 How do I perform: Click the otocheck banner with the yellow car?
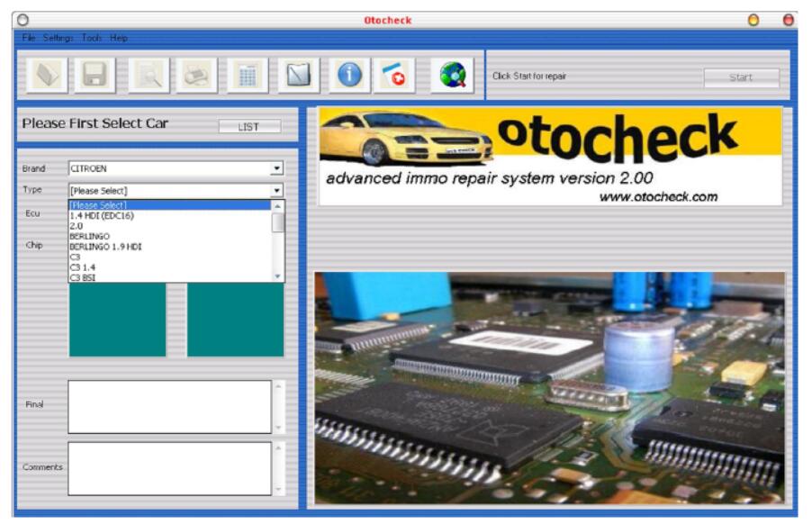[x=550, y=157]
